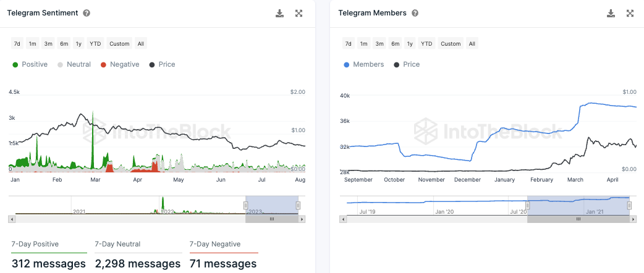Toggle the Neutral series in Sentiment legend

[x=74, y=64]
